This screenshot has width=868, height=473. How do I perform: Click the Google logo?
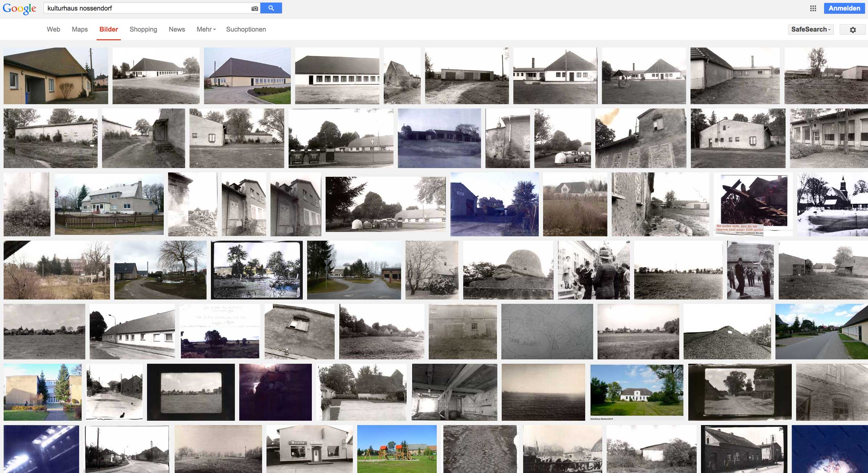click(x=19, y=8)
